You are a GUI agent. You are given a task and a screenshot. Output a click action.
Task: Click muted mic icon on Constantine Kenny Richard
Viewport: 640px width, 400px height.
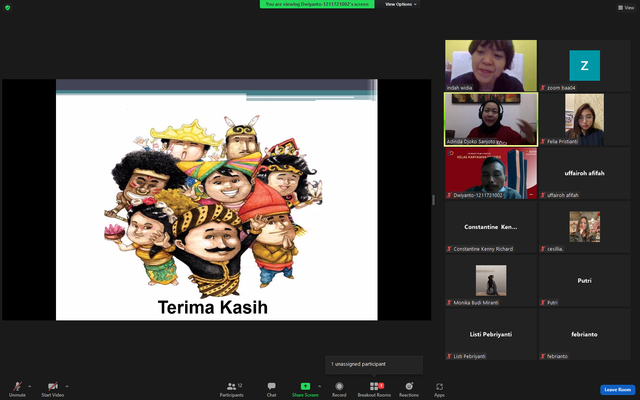(x=449, y=249)
